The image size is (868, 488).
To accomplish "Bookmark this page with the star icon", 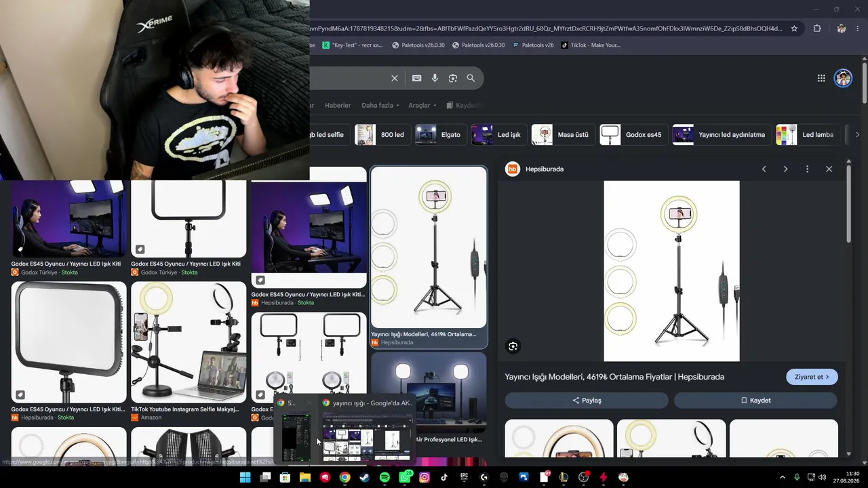I will pyautogui.click(x=794, y=28).
